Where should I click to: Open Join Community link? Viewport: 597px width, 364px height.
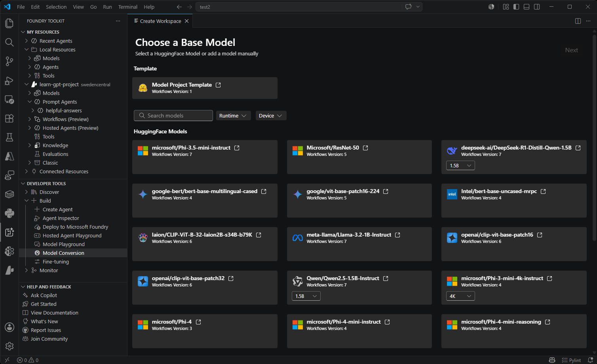pos(49,339)
